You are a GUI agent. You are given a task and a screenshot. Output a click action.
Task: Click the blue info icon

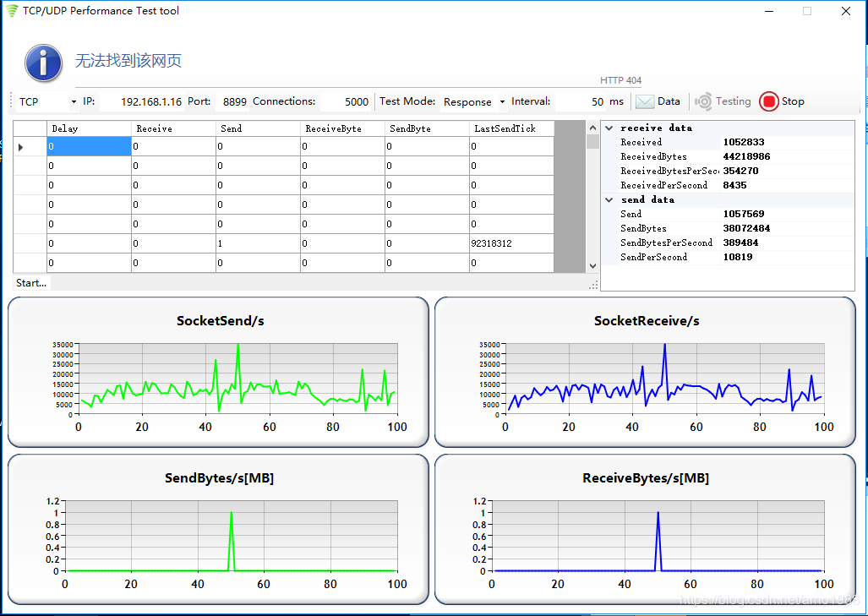[43, 63]
